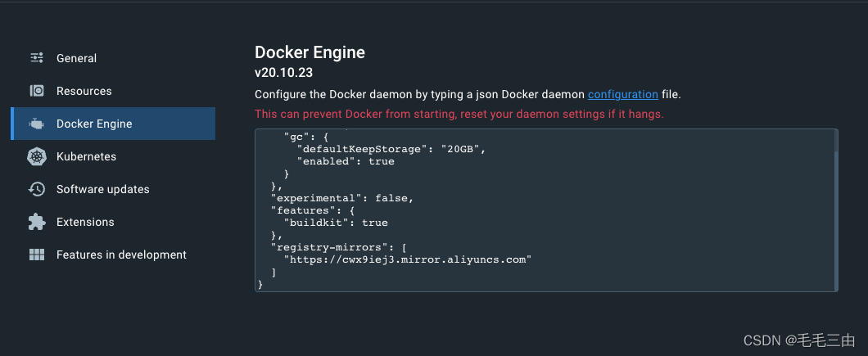Go to the Kubernetes settings
Viewport: 868px width, 356px height.
point(86,156)
